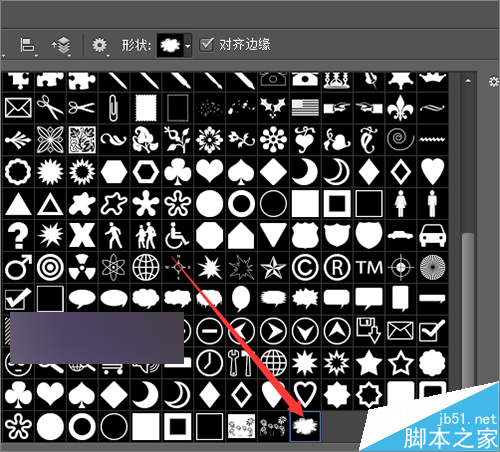Screen dimensions: 500x452
Task: Open the path arrangement layers dropdown
Action: (61, 46)
